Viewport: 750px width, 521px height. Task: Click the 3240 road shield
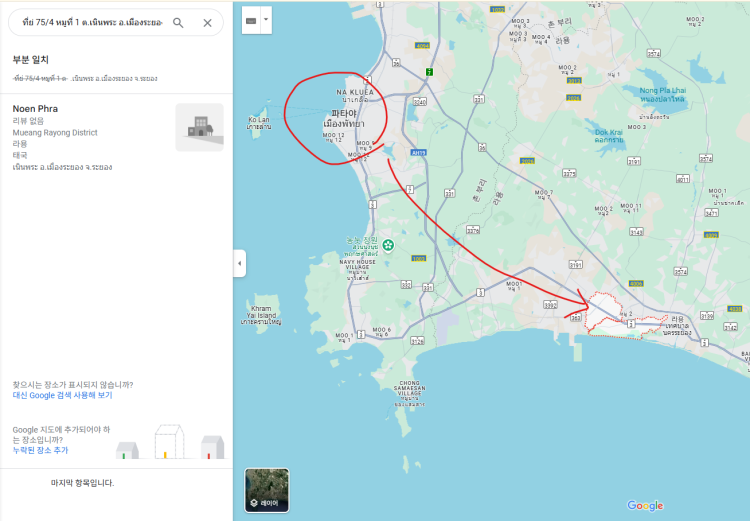point(419,101)
